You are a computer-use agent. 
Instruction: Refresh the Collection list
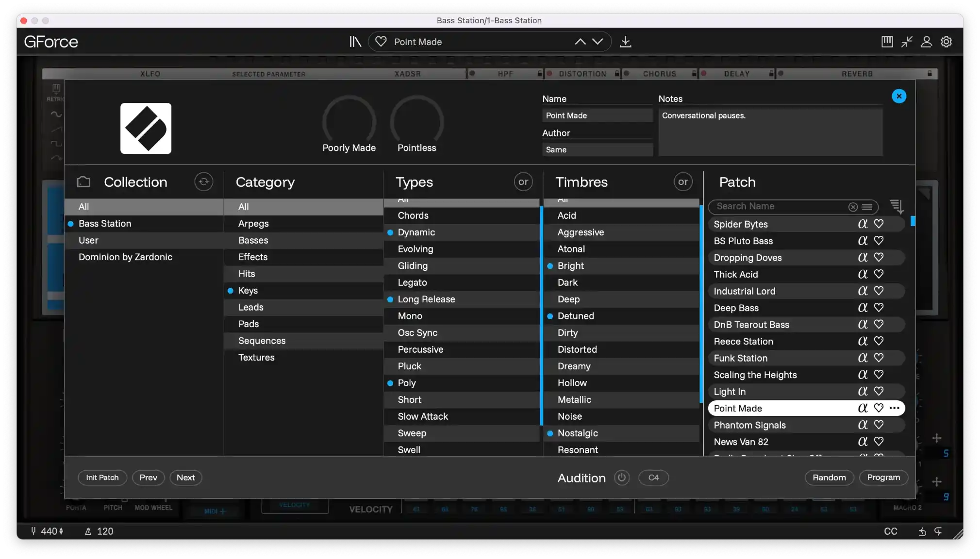point(204,182)
